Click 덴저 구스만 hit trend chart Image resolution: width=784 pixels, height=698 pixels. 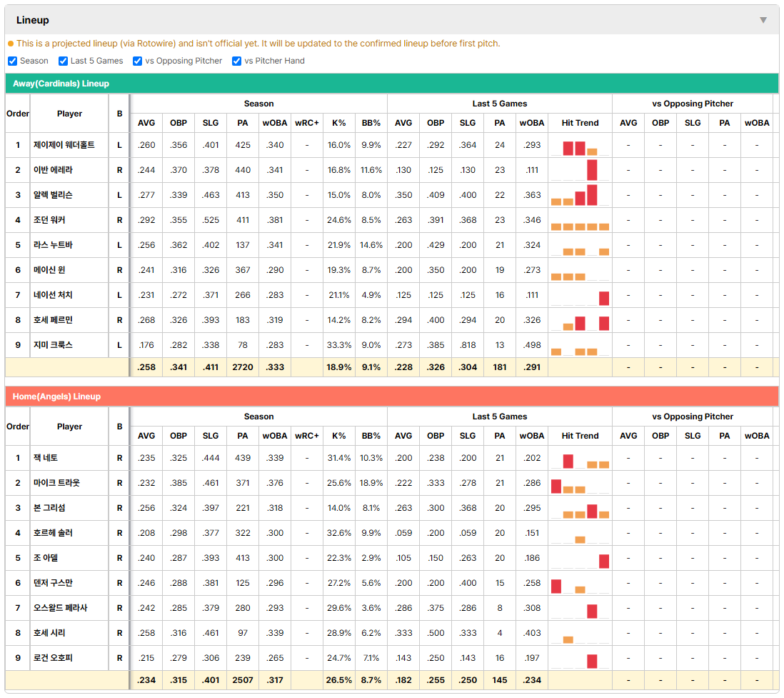point(580,583)
